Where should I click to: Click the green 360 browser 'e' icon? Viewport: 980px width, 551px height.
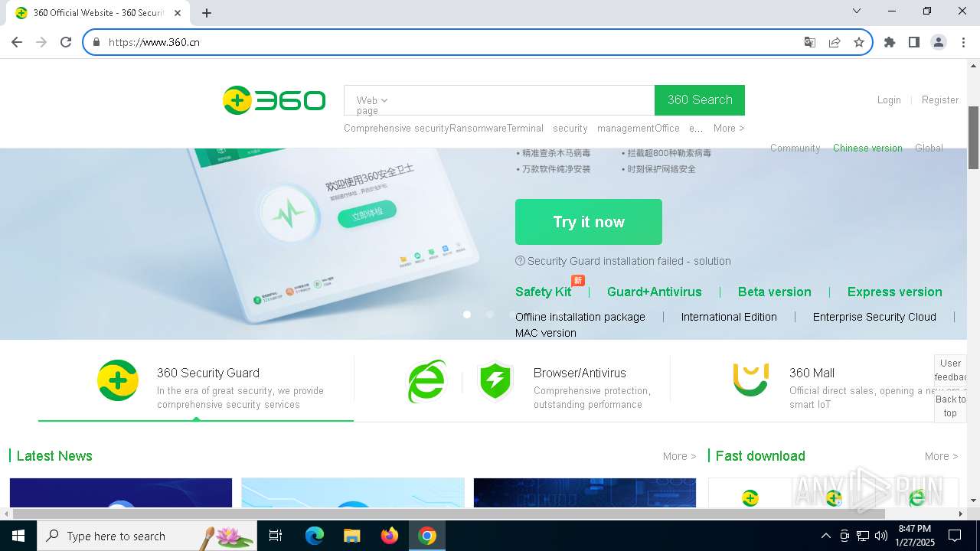click(x=426, y=380)
